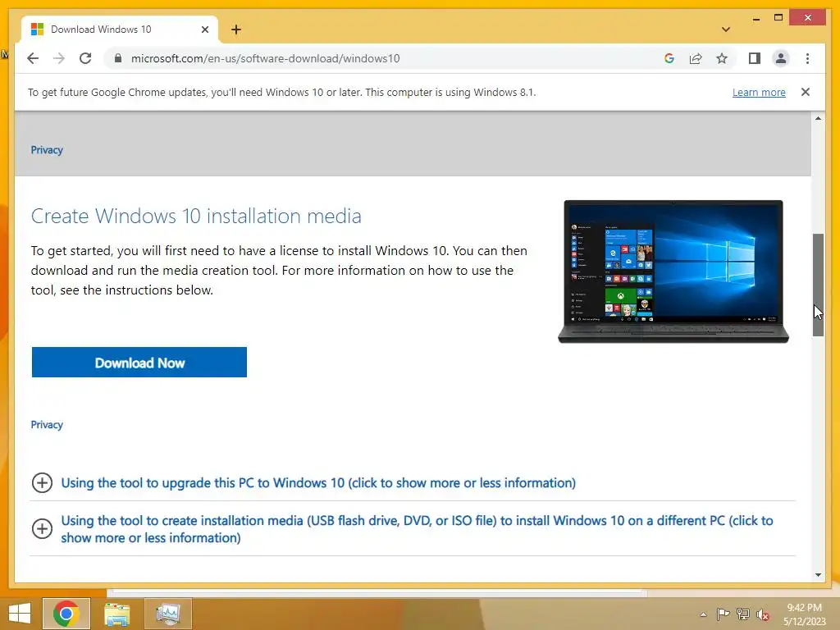Image resolution: width=840 pixels, height=630 pixels.
Task: Open the Windows Start button
Action: point(20,614)
